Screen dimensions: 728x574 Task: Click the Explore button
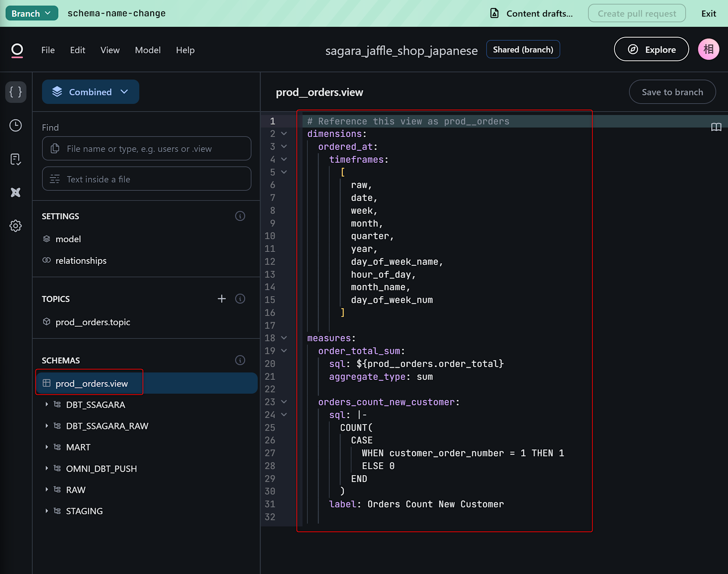tap(651, 50)
